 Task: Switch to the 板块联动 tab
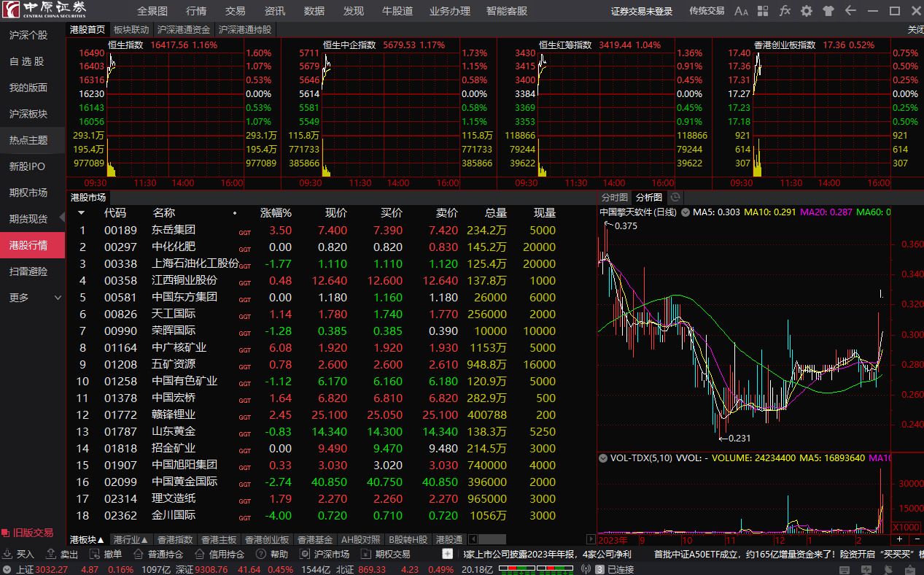tap(131, 30)
